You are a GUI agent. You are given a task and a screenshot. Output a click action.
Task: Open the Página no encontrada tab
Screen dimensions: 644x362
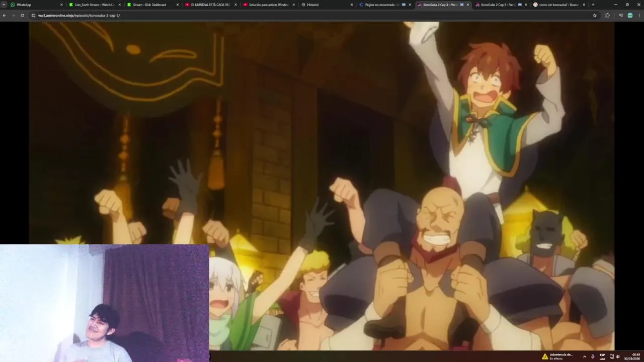point(385,5)
